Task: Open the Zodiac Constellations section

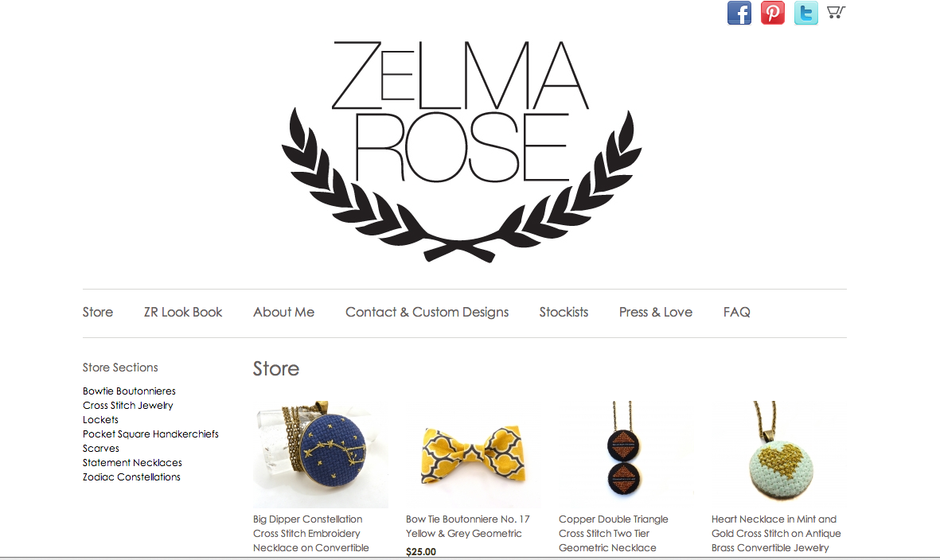Action: pos(131,477)
